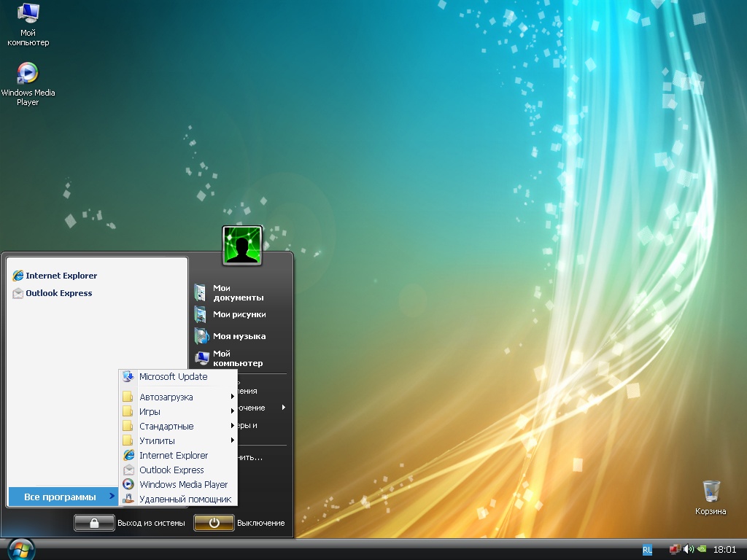
Task: Start Windows Media Player from All Programs list
Action: [x=178, y=484]
